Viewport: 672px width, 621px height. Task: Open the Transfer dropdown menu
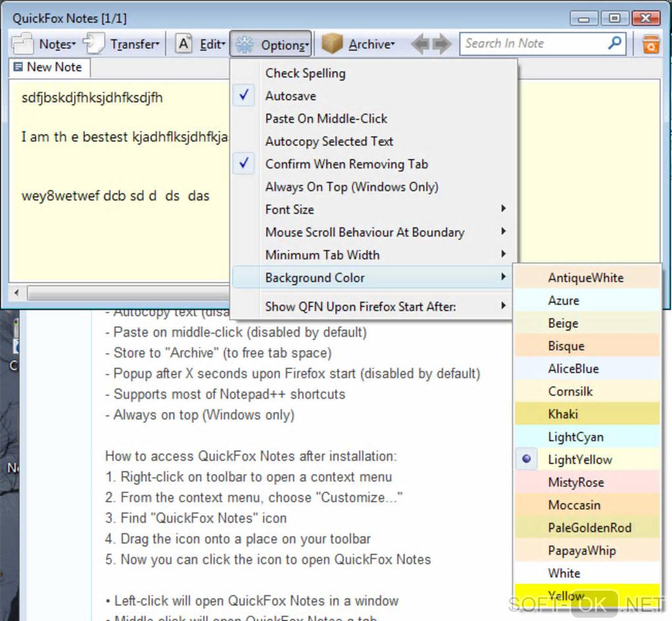pos(134,44)
